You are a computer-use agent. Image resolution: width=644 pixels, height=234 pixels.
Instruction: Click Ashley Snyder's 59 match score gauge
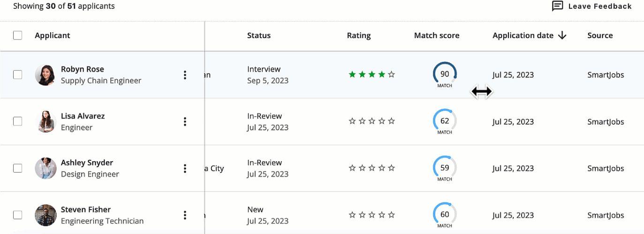click(445, 168)
